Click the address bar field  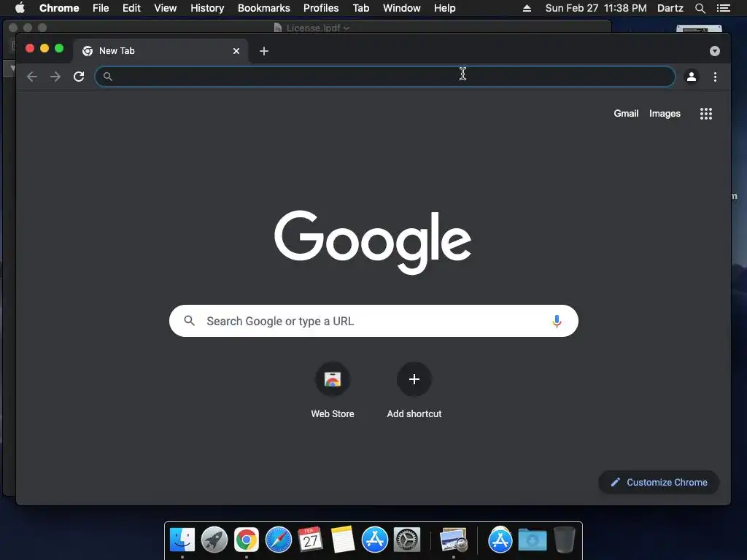[385, 77]
